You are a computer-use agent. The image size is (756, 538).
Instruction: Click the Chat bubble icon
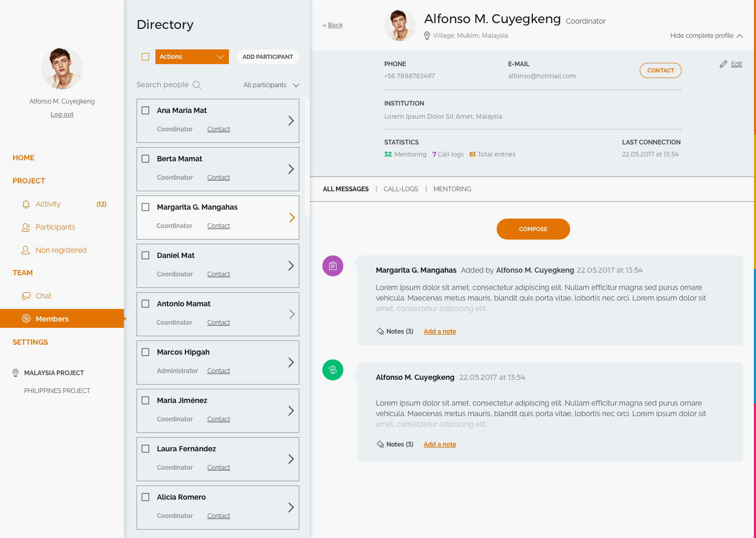coord(26,296)
